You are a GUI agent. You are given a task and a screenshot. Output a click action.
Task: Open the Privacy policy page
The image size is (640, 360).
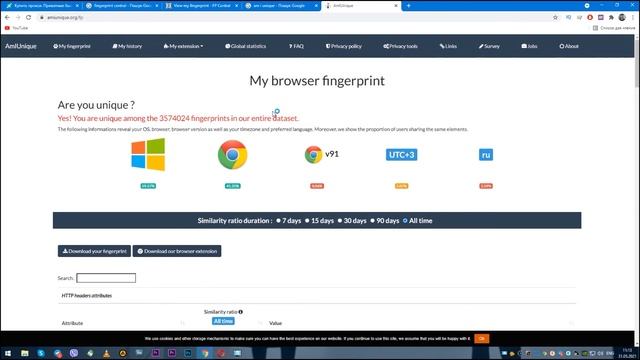pos(343,46)
